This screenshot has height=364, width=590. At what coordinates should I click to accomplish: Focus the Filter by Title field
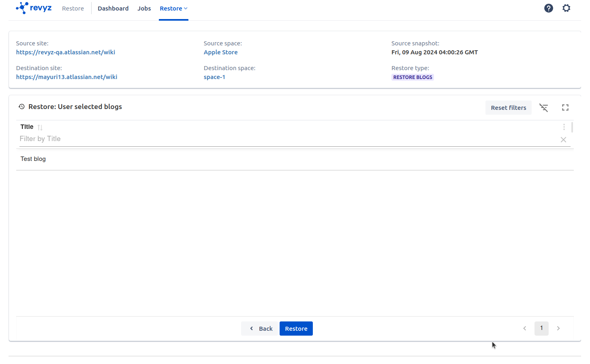click(284, 139)
